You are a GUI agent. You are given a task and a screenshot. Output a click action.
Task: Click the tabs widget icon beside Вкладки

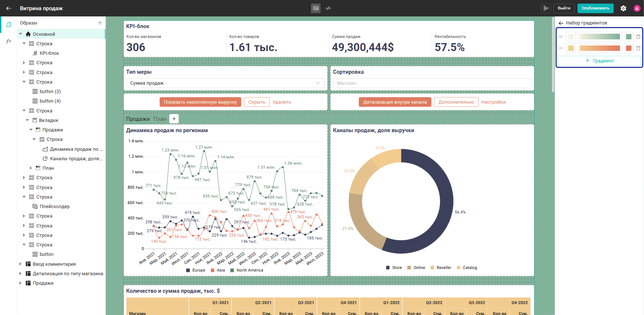[x=35, y=120]
